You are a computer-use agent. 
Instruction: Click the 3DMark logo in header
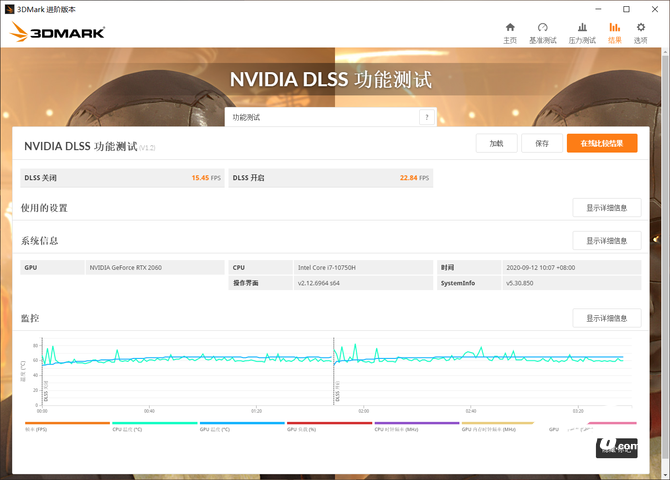(58, 32)
